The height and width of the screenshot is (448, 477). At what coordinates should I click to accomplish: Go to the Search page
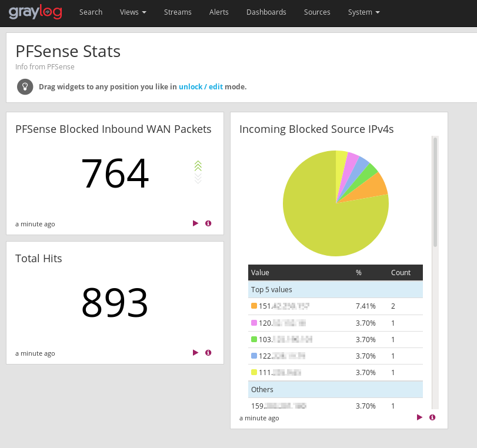[91, 12]
